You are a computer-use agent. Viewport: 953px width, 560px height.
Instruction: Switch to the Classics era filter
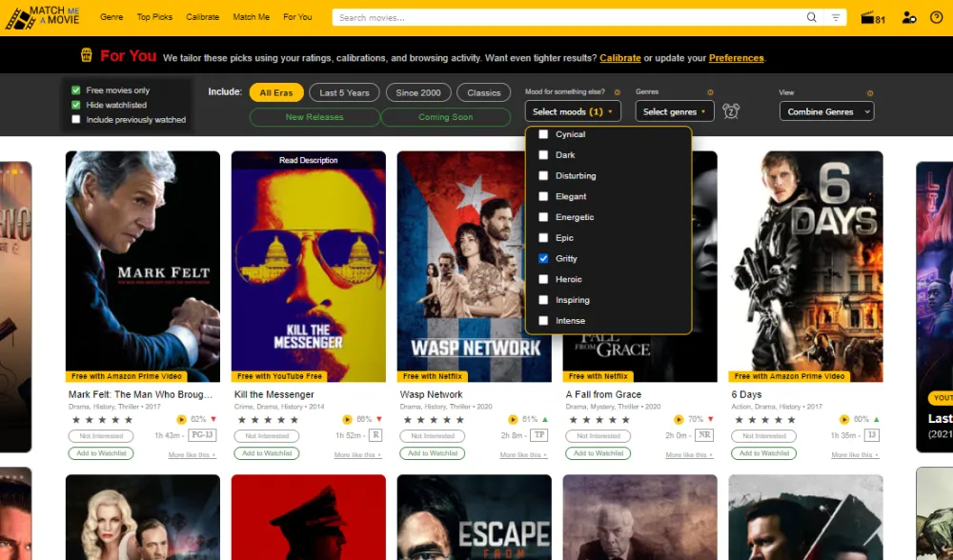(484, 93)
